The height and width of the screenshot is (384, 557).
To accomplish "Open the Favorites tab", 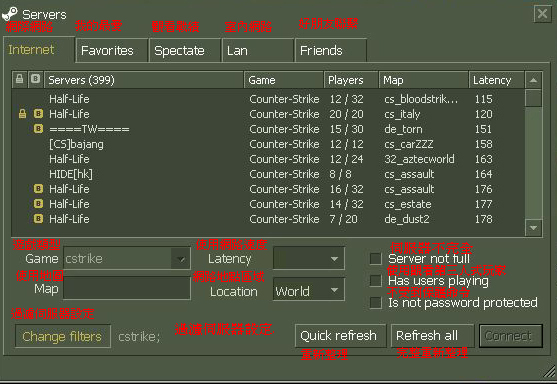I will 112,50.
